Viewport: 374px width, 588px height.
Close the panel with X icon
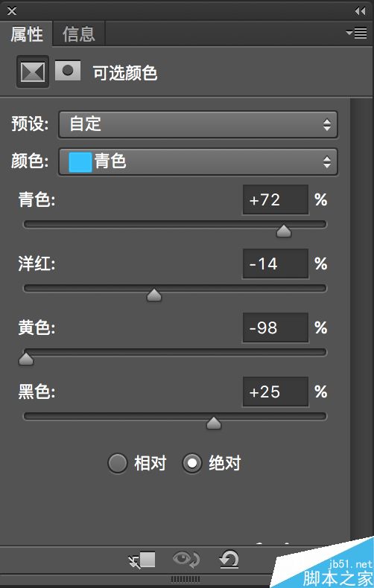12,11
